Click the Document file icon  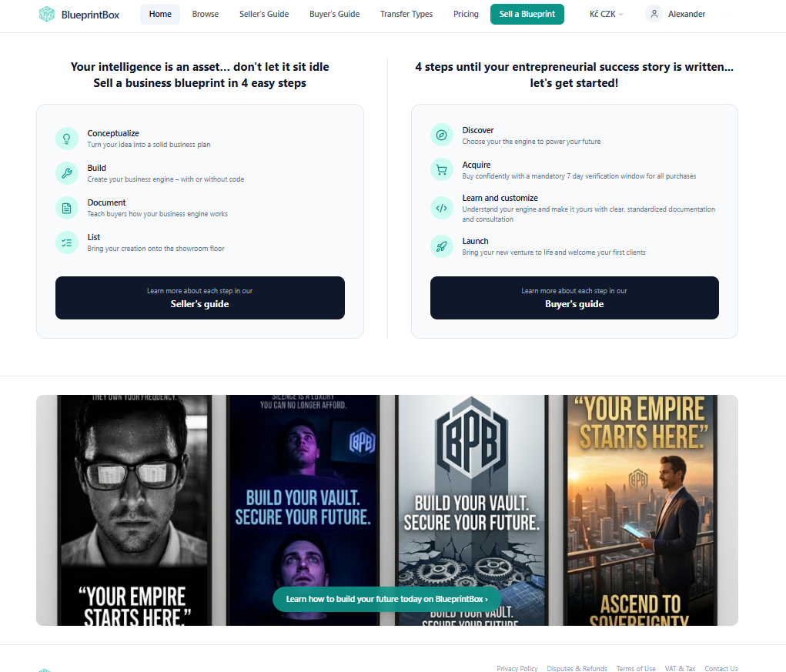(x=67, y=208)
